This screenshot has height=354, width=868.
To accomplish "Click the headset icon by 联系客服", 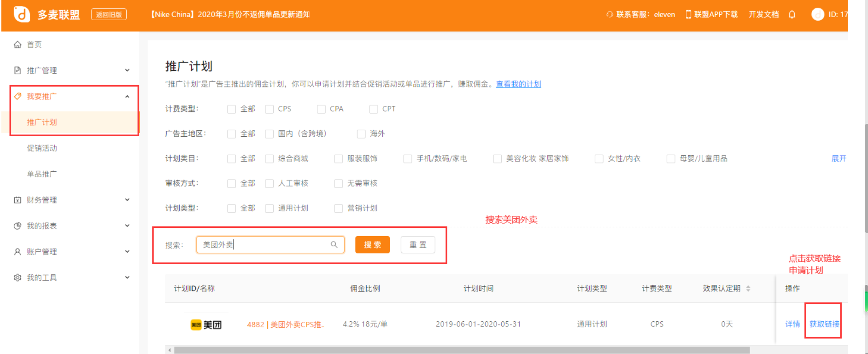I will pyautogui.click(x=610, y=14).
